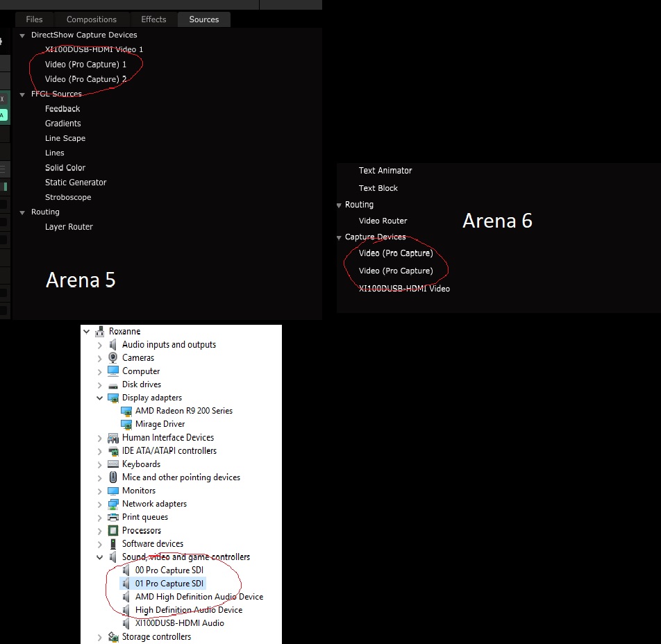The width and height of the screenshot is (661, 644).
Task: Click the Mirage Driver device icon
Action: pyautogui.click(x=126, y=424)
